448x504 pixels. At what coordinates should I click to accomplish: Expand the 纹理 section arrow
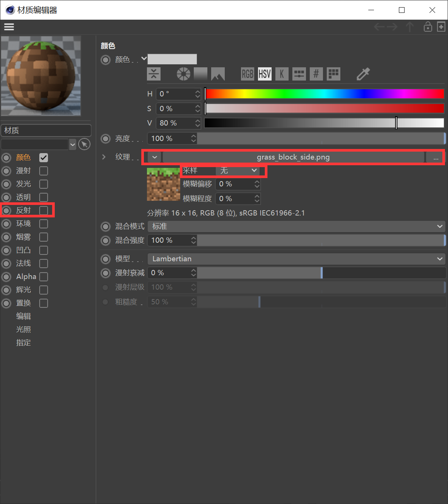[x=104, y=157]
